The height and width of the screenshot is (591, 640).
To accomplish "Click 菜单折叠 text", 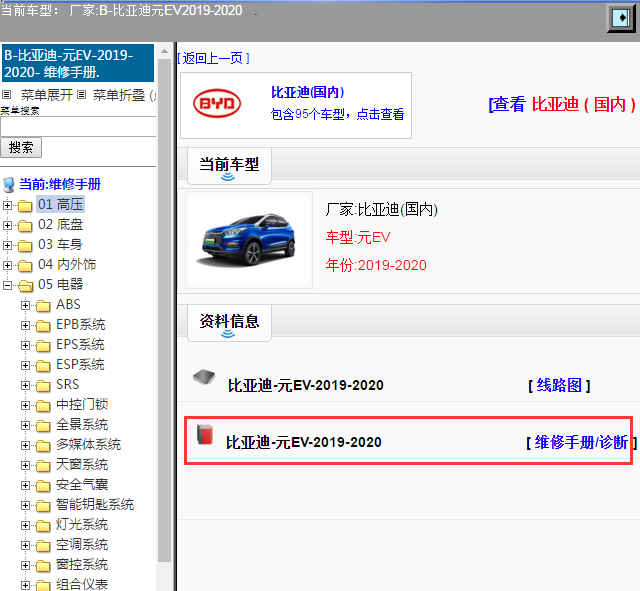I will [119, 95].
